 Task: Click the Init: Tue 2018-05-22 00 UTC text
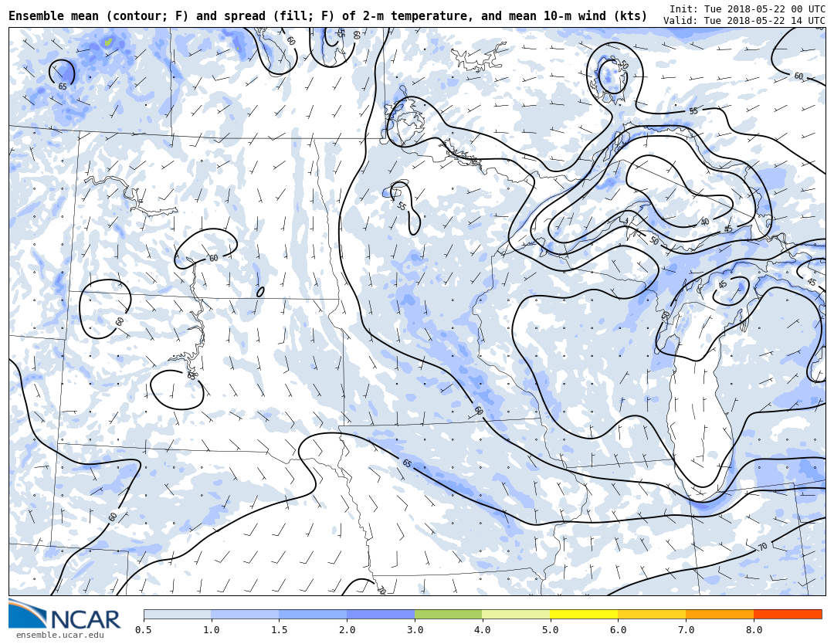coord(748,9)
